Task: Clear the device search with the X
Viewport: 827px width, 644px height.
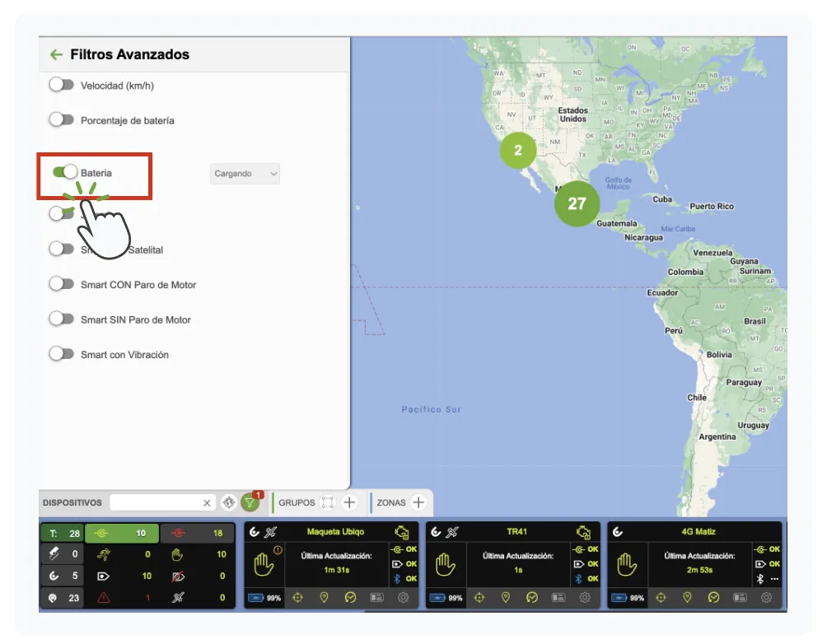Action: click(207, 503)
